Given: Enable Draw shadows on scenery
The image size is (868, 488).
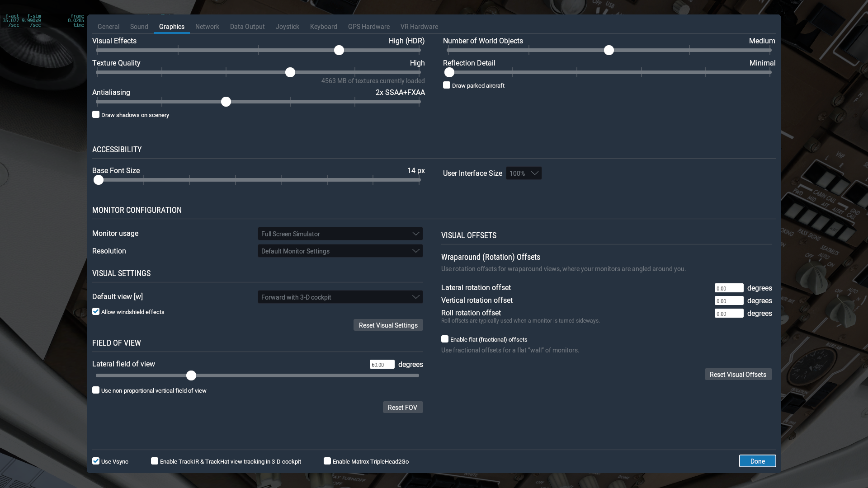Looking at the screenshot, I should point(96,115).
